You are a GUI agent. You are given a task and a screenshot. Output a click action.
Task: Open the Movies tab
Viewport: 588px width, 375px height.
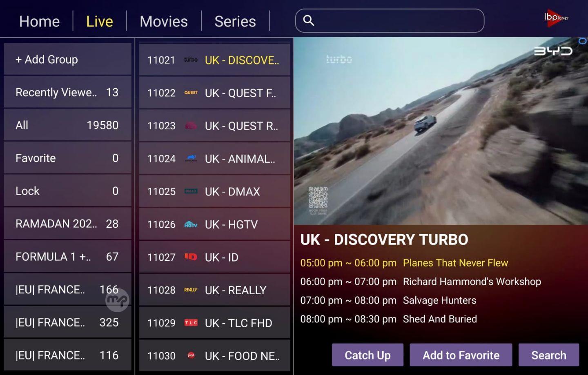[x=164, y=21]
